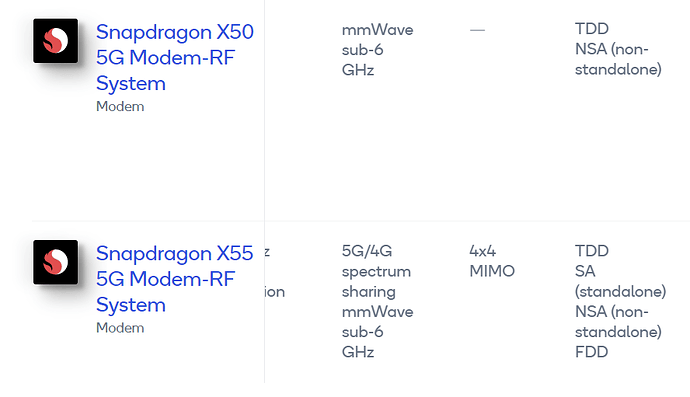Open the Snapdragon X55 5G Modem-RF System link

click(175, 279)
